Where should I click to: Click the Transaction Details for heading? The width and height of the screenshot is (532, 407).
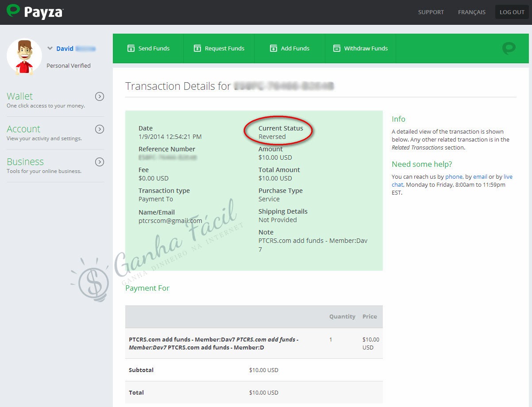[x=178, y=86]
